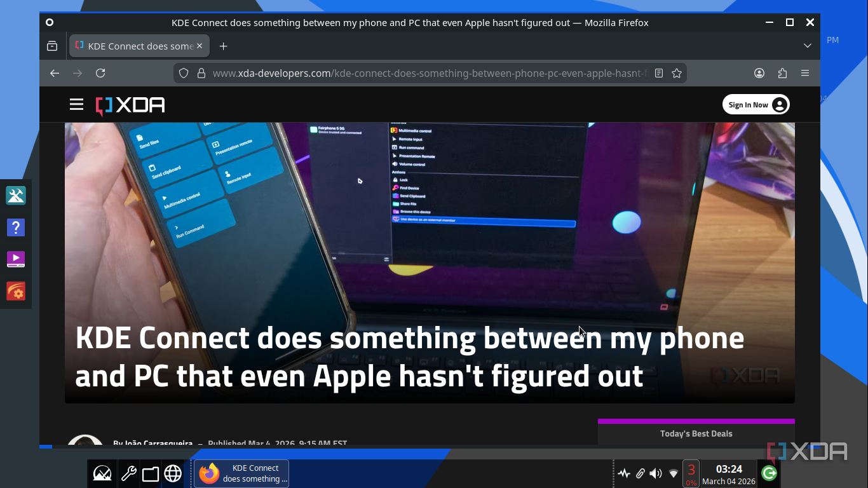This screenshot has width=868, height=488.
Task: Click the address bar URL field
Action: [x=430, y=73]
